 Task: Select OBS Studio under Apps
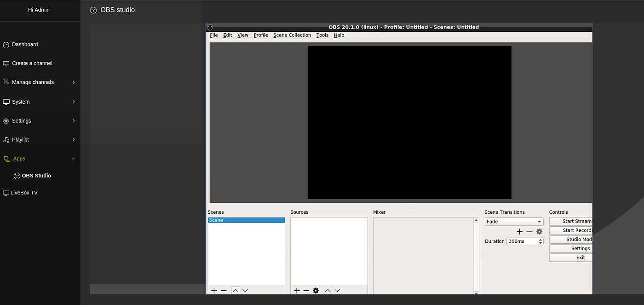coord(36,176)
